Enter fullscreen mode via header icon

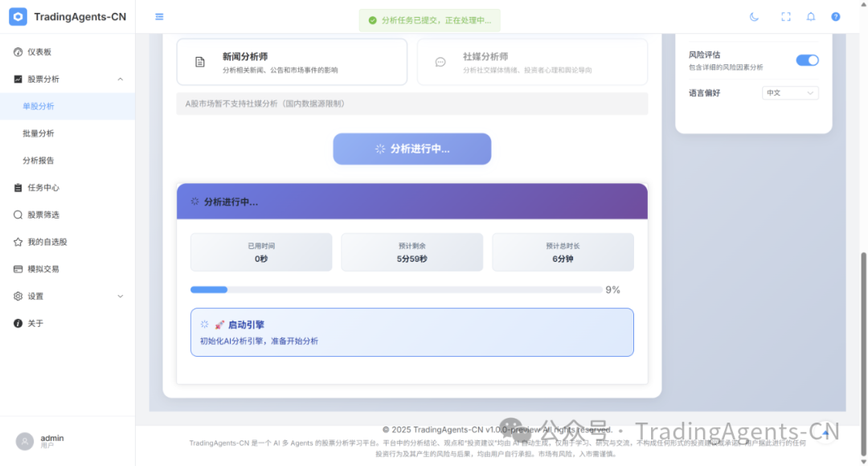786,17
